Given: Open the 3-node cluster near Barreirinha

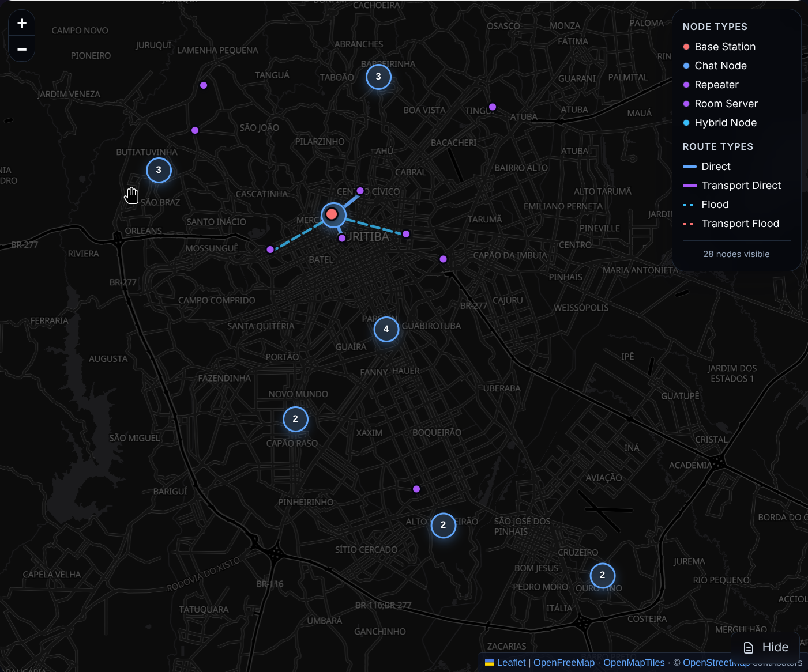Looking at the screenshot, I should click(x=378, y=77).
